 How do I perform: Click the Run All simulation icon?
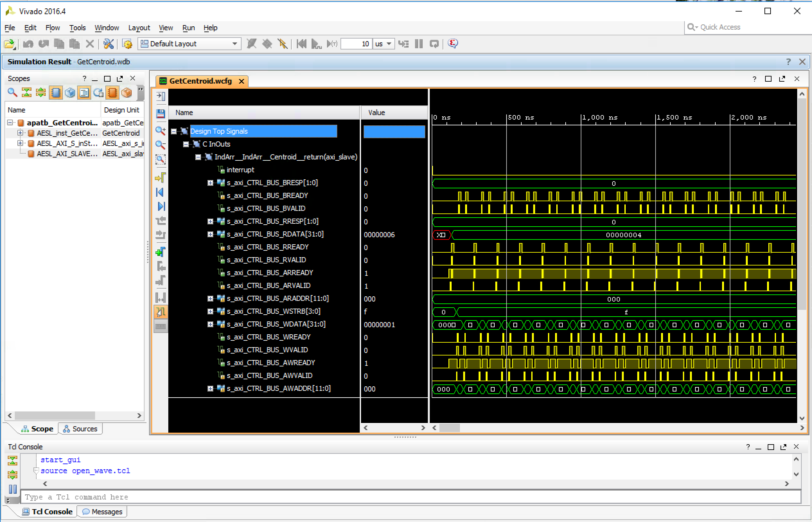pyautogui.click(x=316, y=44)
